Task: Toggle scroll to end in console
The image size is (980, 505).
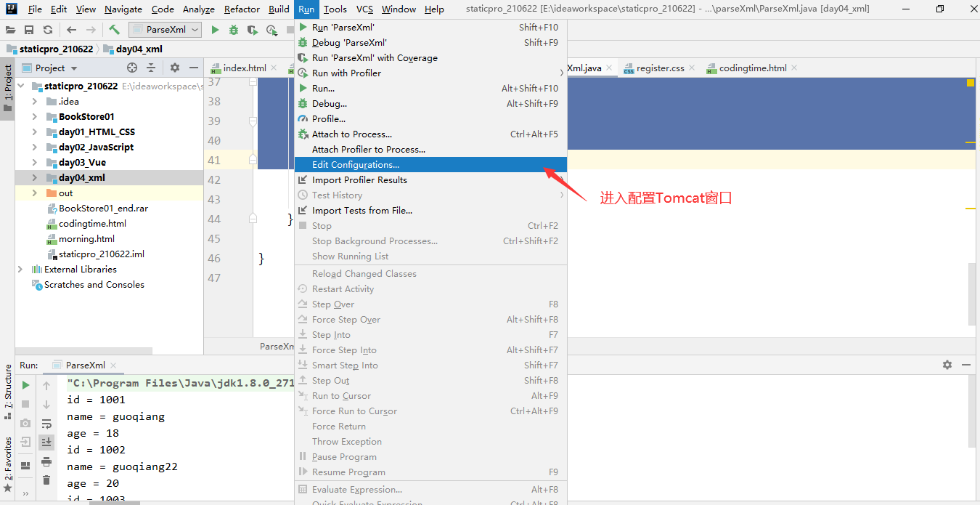Action: click(x=46, y=442)
